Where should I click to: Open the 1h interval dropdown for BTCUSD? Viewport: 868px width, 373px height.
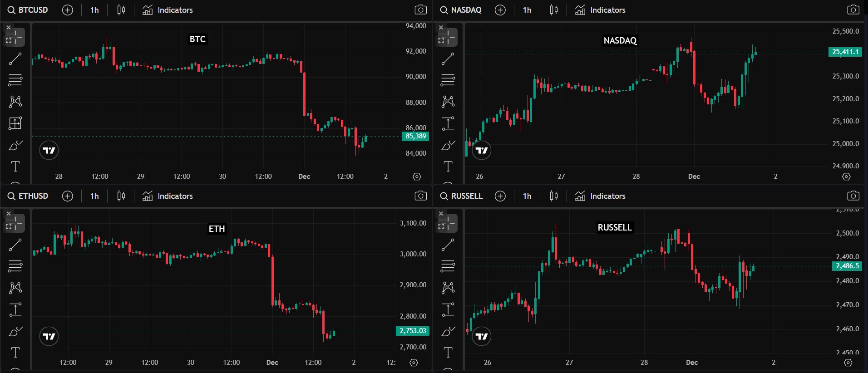[x=94, y=10]
